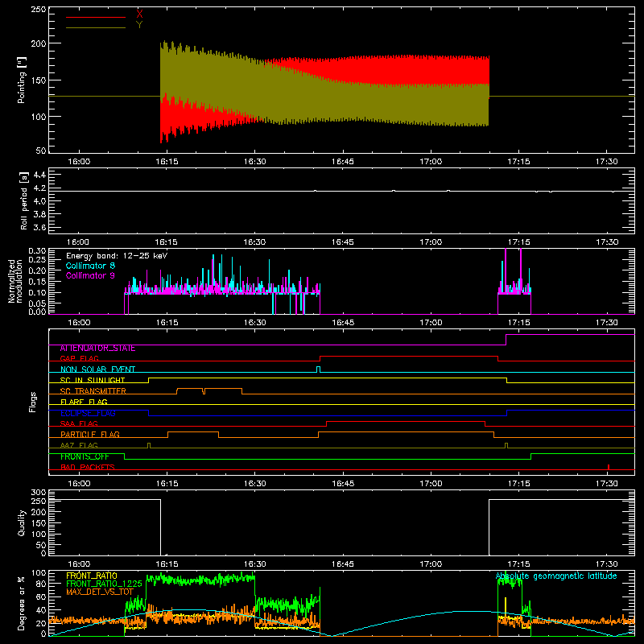Click the 'Roll period [s]' axis title
The width and height of the screenshot is (644, 644).
pyautogui.click(x=24, y=200)
